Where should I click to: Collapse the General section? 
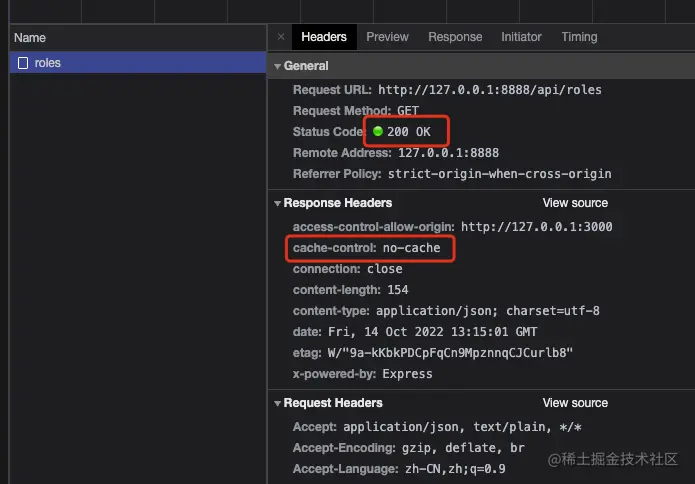point(277,66)
